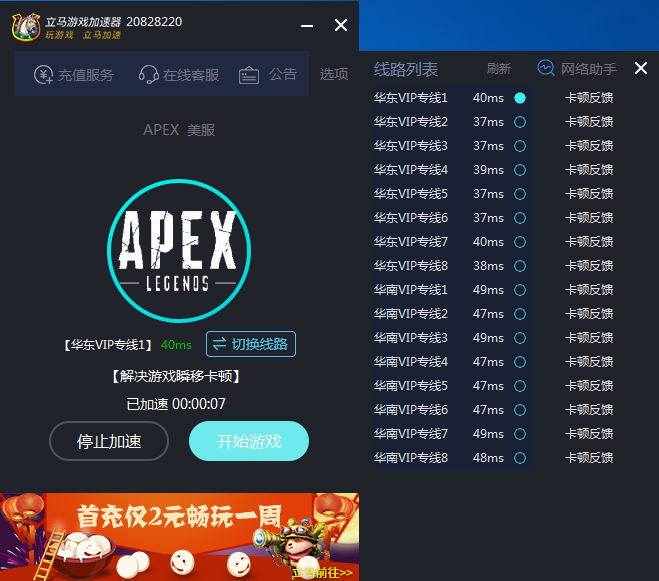
Task: Select radio for 华南VIP专线5
Action: (520, 386)
